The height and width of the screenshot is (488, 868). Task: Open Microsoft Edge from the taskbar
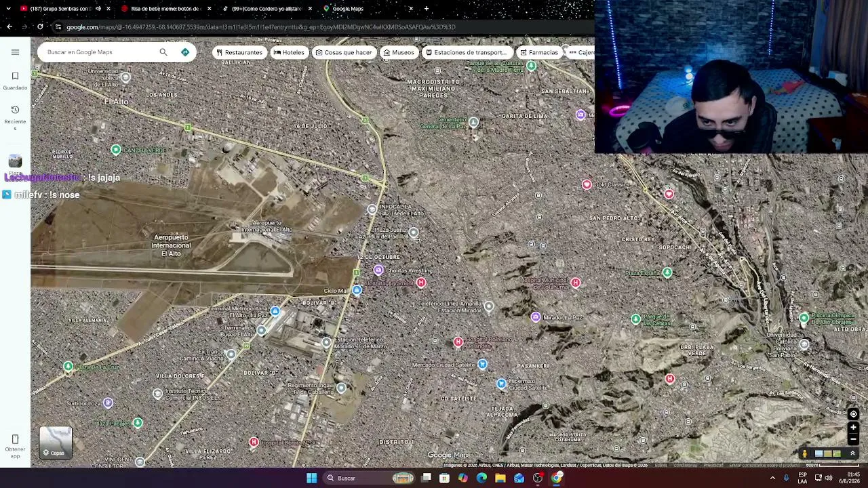pyautogui.click(x=481, y=478)
